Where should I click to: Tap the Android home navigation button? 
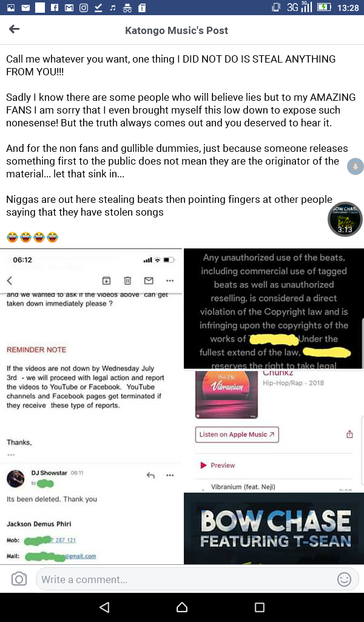(182, 607)
